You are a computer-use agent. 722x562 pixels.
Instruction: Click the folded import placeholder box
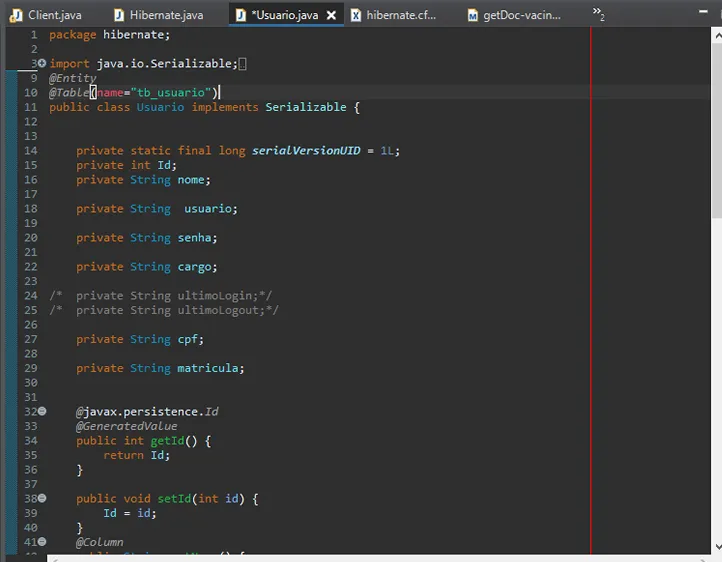[x=243, y=64]
